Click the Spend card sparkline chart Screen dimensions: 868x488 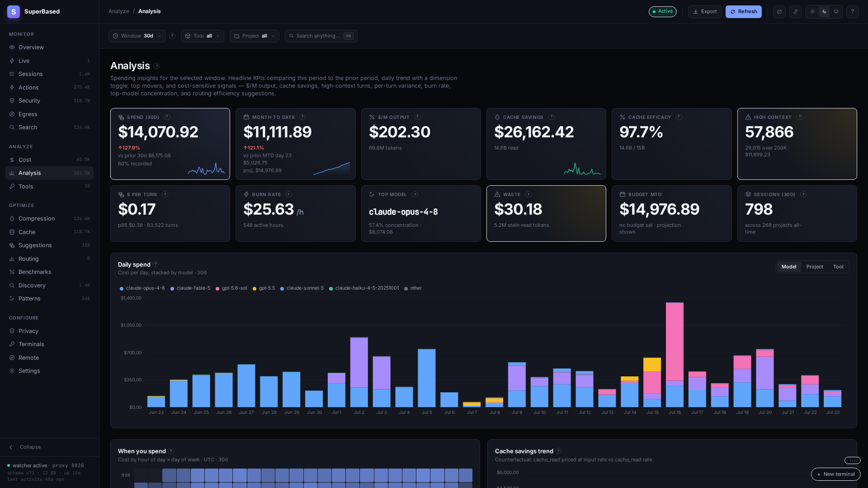[206, 169]
